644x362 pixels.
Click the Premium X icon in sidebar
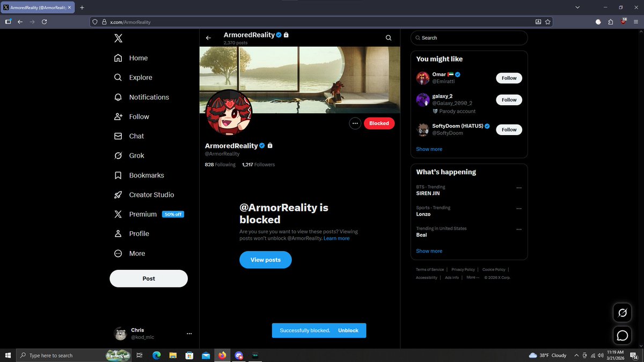coord(118,214)
